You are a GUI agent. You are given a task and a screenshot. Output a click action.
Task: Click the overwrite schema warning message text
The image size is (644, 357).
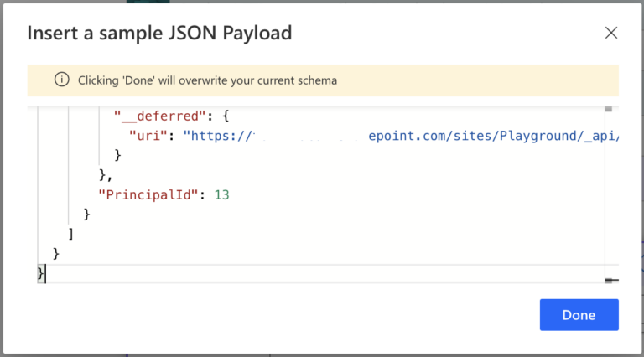pyautogui.click(x=207, y=80)
